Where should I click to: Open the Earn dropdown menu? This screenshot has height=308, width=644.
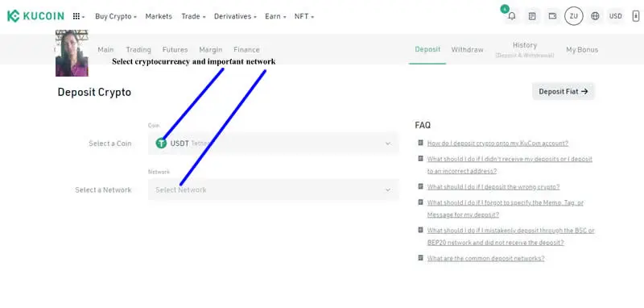275,16
